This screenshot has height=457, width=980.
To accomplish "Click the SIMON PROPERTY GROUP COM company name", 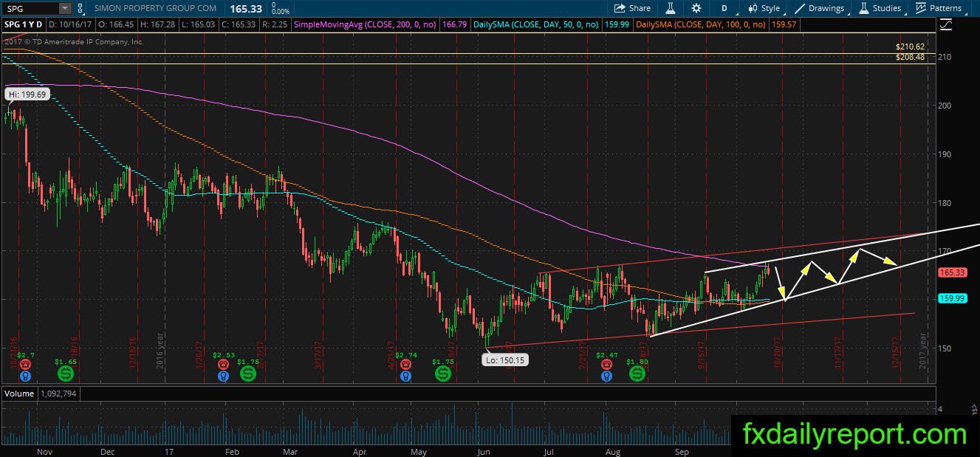I will [x=156, y=8].
